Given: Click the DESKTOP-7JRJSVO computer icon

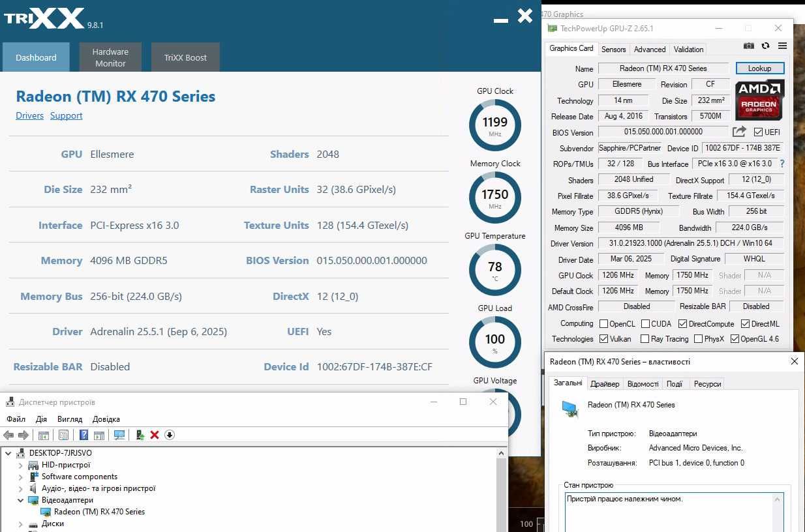Looking at the screenshot, I should tap(22, 453).
